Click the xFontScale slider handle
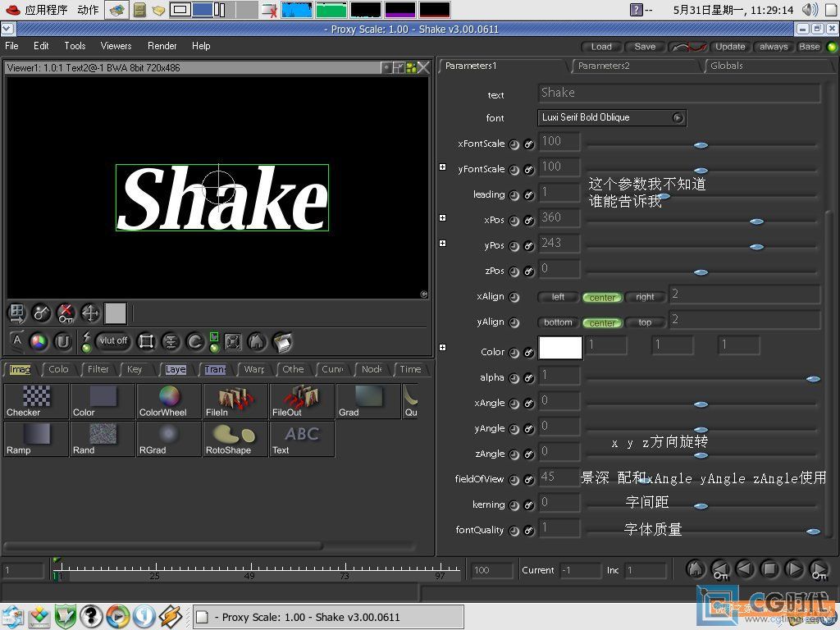840x630 pixels. [701, 145]
